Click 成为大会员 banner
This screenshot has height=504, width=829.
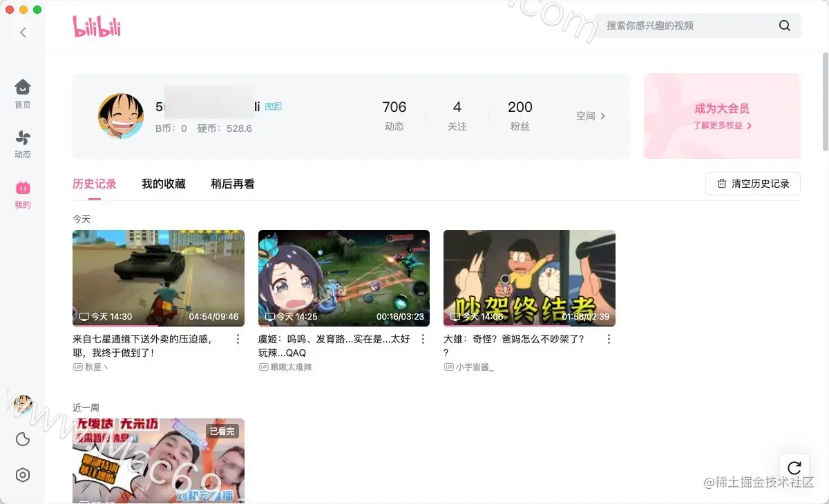(x=722, y=116)
